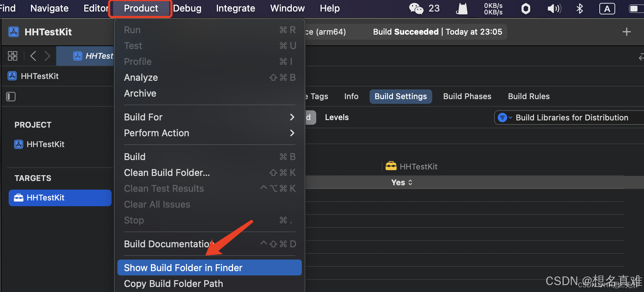Select the HHTestKit app icon under PROJECT
Viewport: 644px width, 292px height.
(x=19, y=144)
